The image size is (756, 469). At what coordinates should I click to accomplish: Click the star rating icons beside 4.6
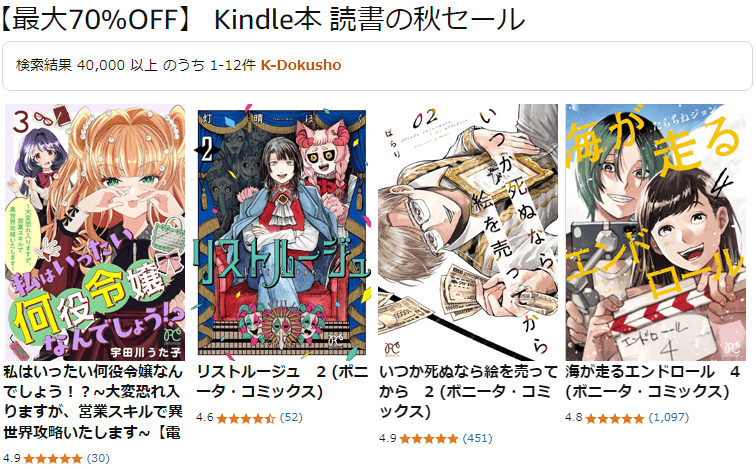[246, 418]
